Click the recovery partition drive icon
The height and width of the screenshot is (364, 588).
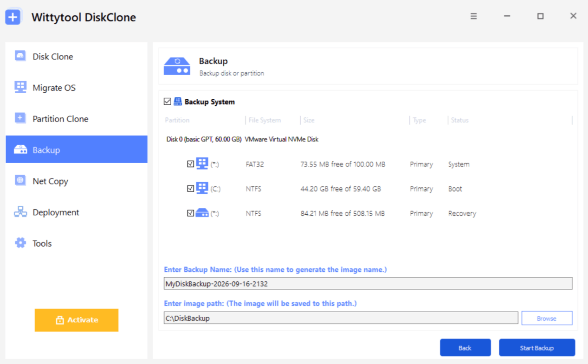(202, 213)
